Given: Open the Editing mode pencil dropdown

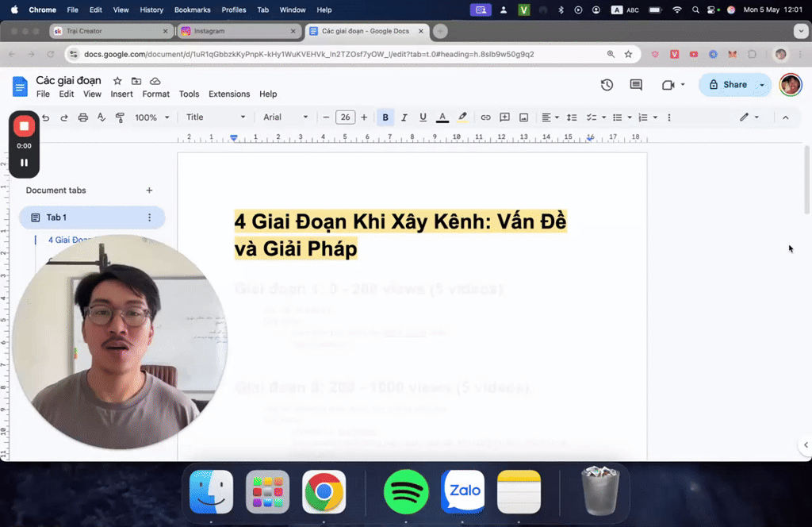Looking at the screenshot, I should [x=749, y=117].
